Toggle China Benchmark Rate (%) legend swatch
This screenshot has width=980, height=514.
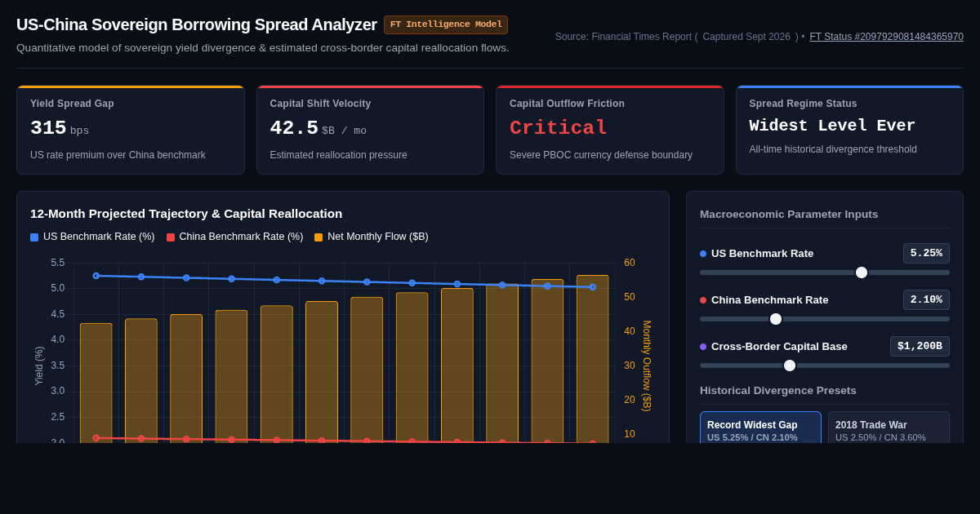point(171,237)
